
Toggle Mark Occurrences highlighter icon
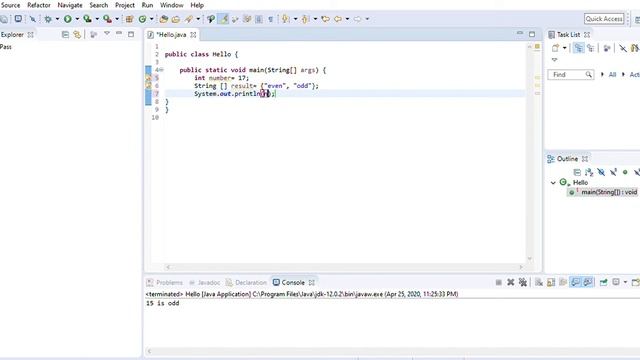click(223, 19)
